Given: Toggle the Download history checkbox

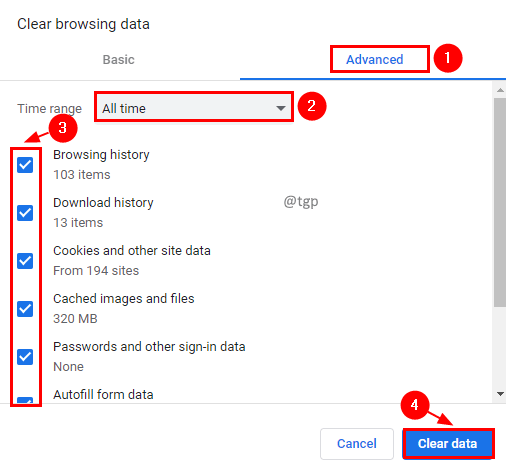Looking at the screenshot, I should pos(25,213).
